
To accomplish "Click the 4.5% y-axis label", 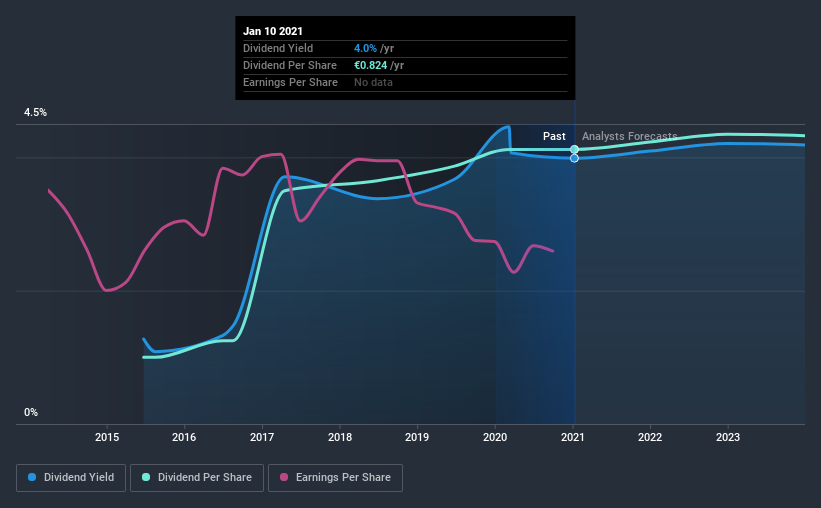I will click(35, 113).
